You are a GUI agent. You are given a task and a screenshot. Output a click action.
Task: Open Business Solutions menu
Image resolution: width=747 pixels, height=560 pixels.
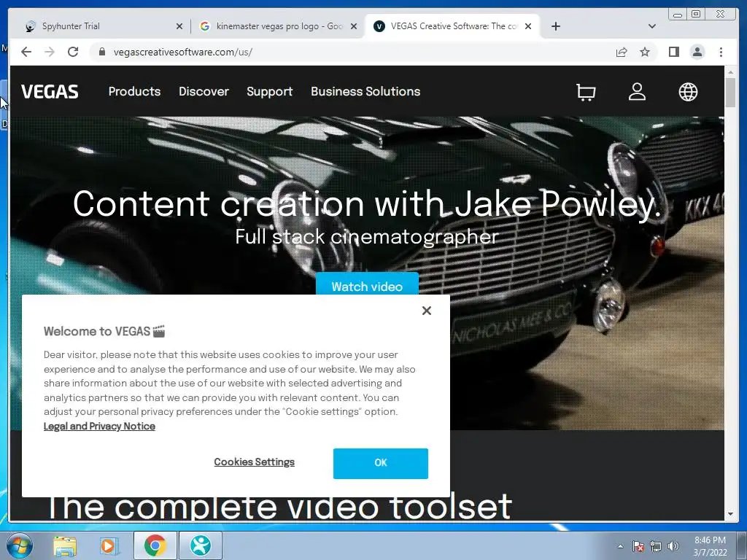pos(365,91)
